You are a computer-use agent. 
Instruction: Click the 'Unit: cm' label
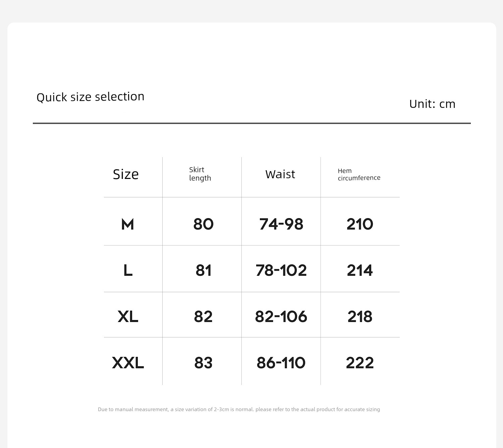pyautogui.click(x=432, y=104)
